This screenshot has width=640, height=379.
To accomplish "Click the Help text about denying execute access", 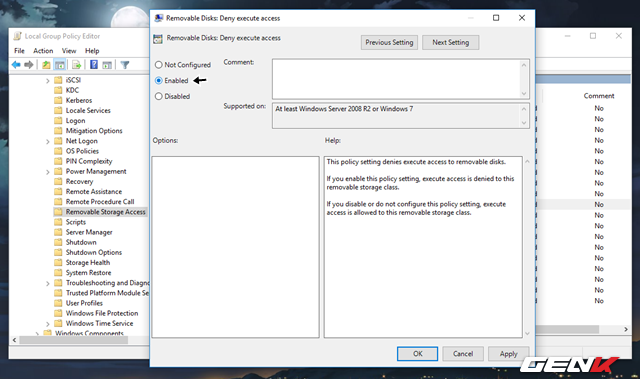I will (x=416, y=162).
